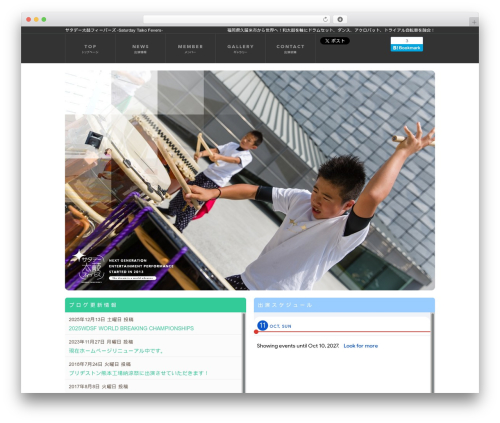Open the TOP menu item
500x423 pixels.
(90, 49)
